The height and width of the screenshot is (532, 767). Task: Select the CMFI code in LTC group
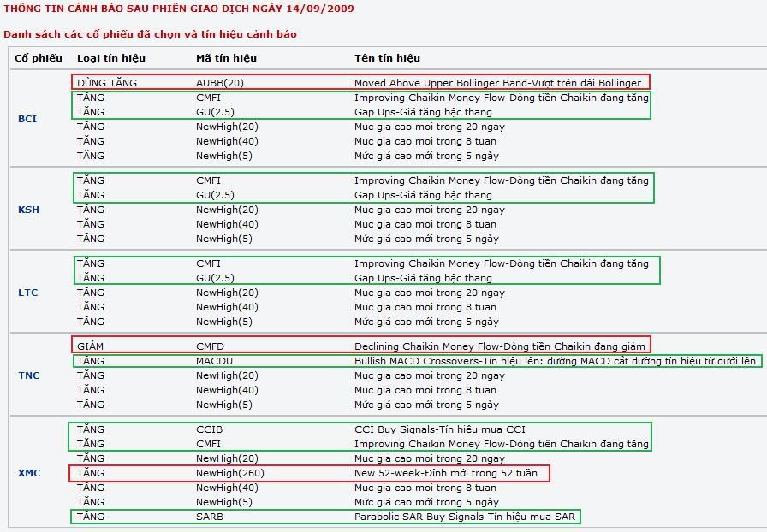(208, 263)
